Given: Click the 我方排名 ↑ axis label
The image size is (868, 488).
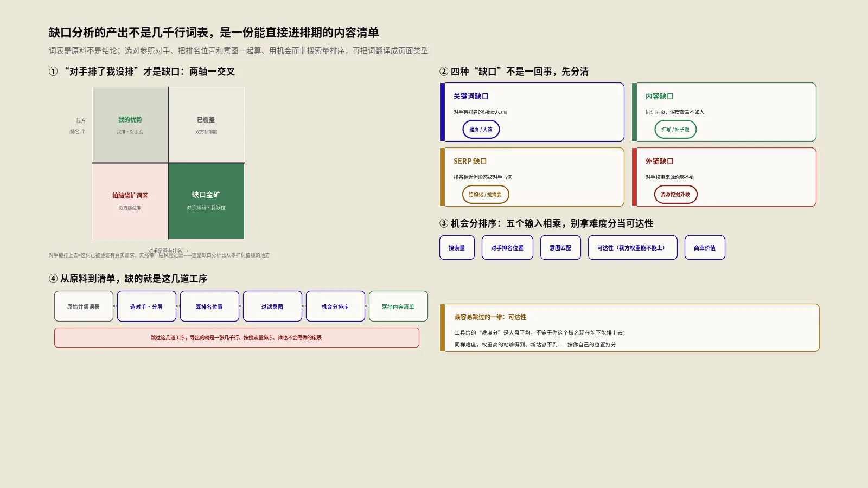Looking at the screenshot, I should click(78, 126).
